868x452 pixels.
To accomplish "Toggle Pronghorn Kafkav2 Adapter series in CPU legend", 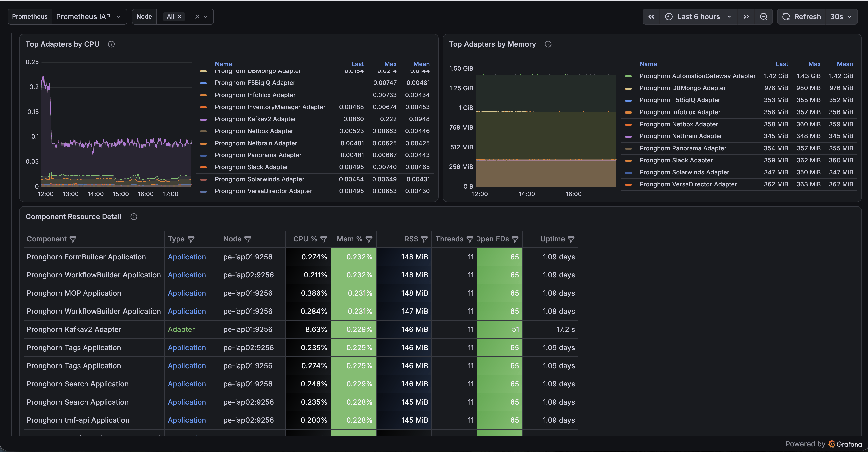I will click(x=255, y=119).
